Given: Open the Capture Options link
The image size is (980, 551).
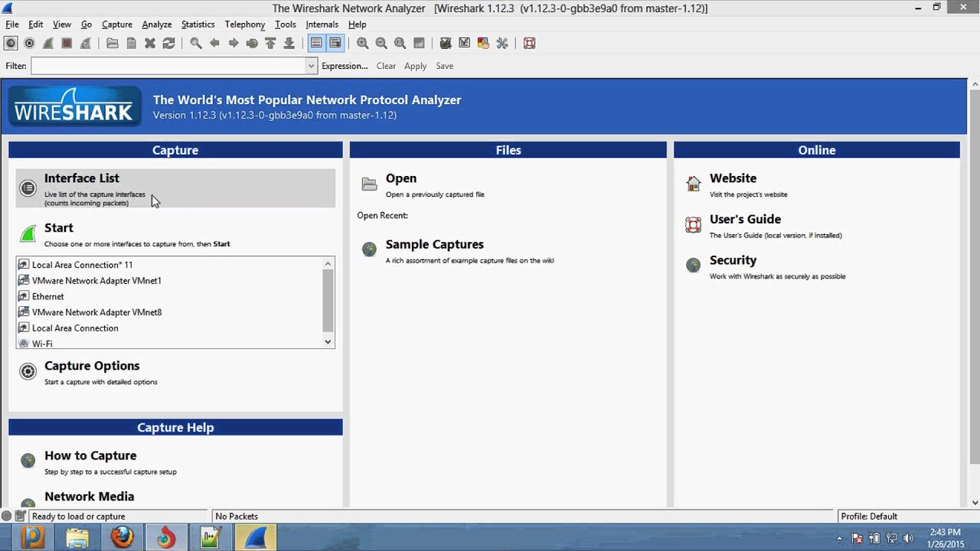Looking at the screenshot, I should [92, 366].
